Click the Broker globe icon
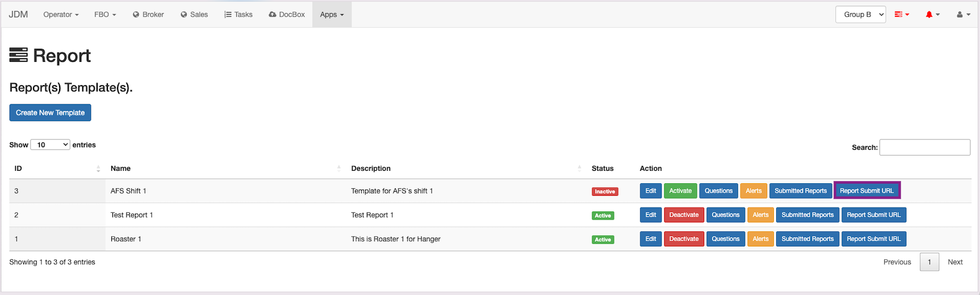 136,15
